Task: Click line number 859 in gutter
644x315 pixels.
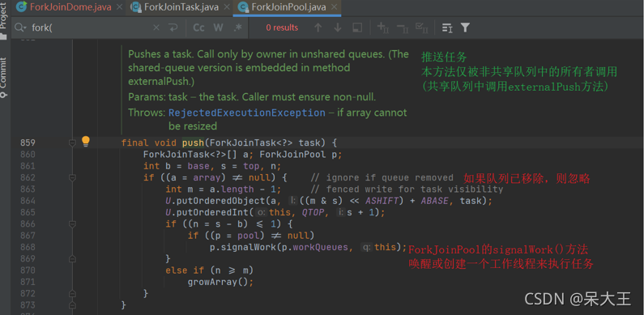Action: pos(28,143)
